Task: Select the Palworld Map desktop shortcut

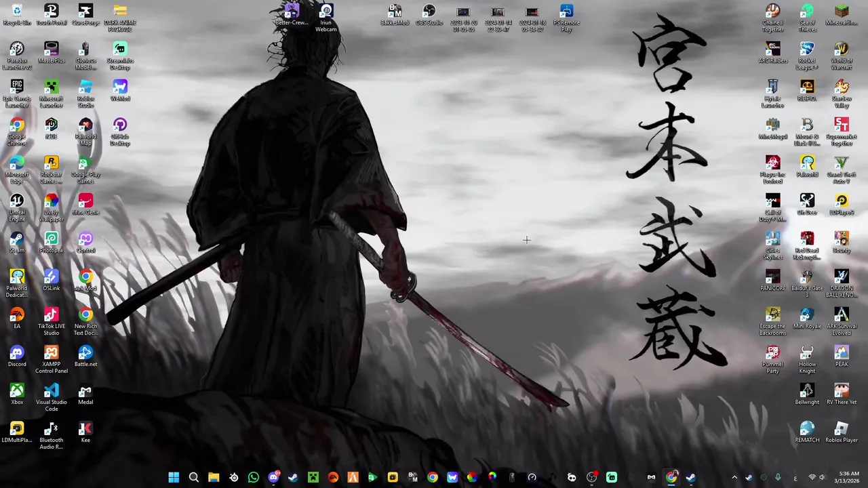Action: click(x=85, y=132)
